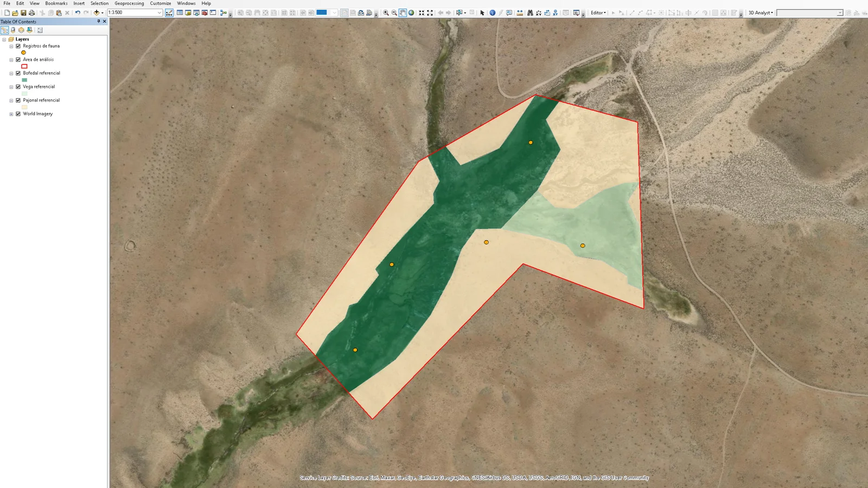Open an existing map file

coord(15,12)
